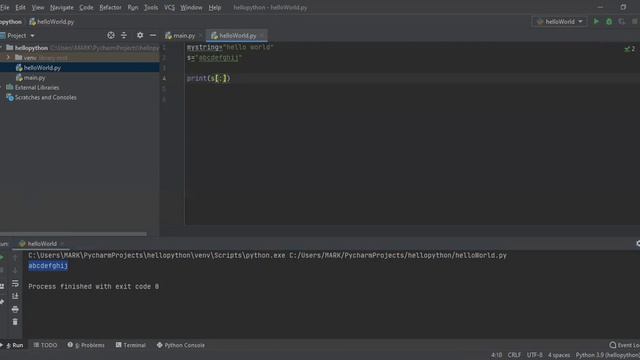Click the mystring="hello world" line in editor

pyautogui.click(x=230, y=47)
